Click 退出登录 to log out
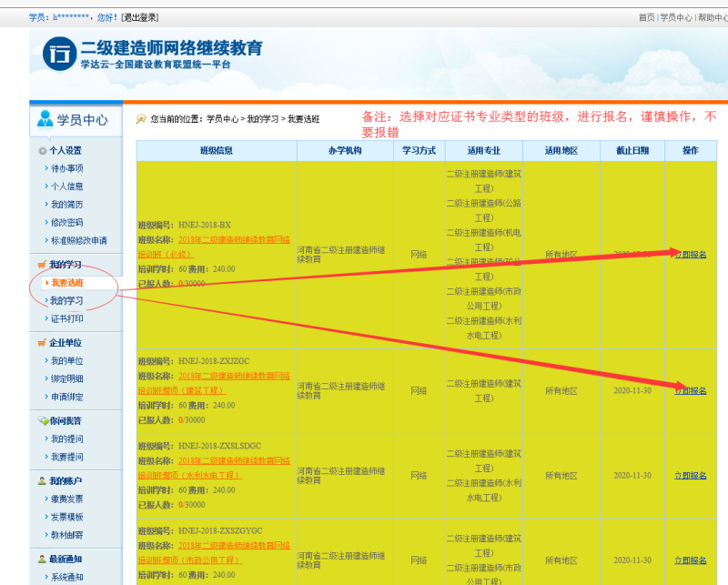 pos(141,17)
